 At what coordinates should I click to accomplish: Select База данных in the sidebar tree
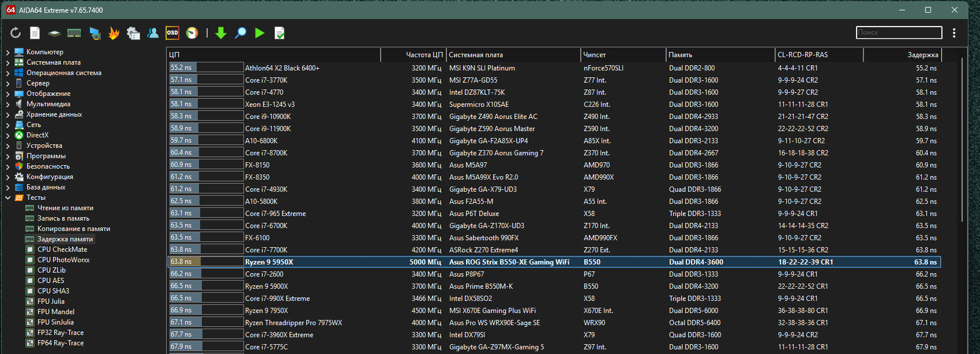(46, 187)
